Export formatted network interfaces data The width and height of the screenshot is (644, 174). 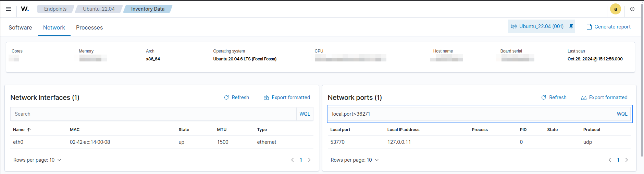[x=287, y=97]
